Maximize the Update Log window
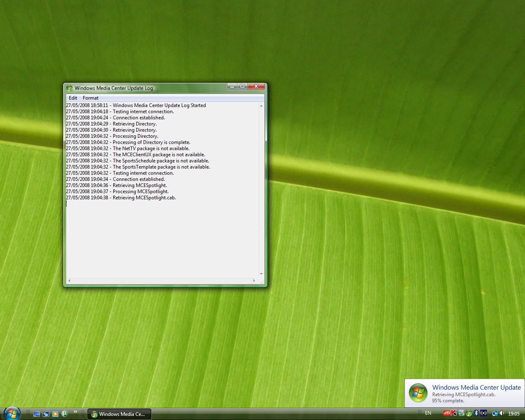This screenshot has height=420, width=525. (x=242, y=86)
